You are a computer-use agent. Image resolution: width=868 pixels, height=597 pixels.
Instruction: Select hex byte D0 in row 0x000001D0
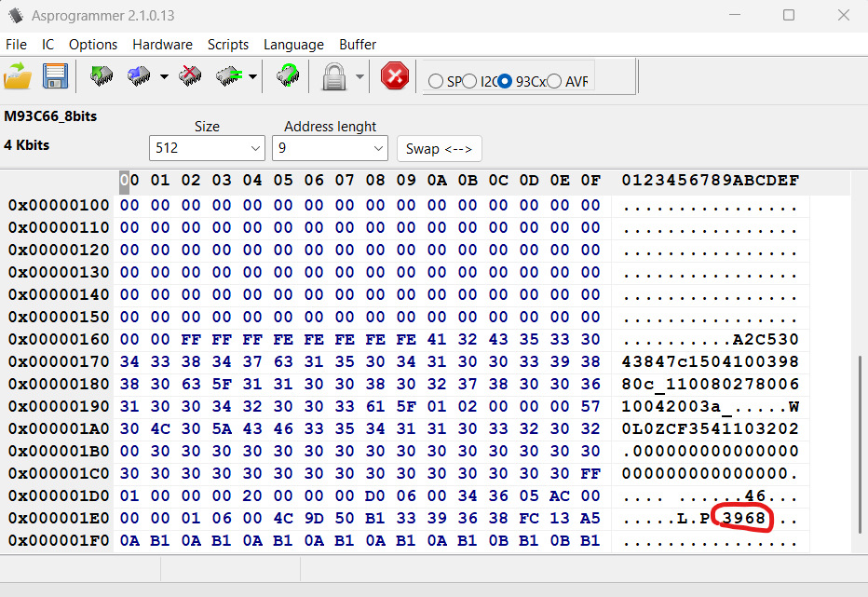(375, 495)
